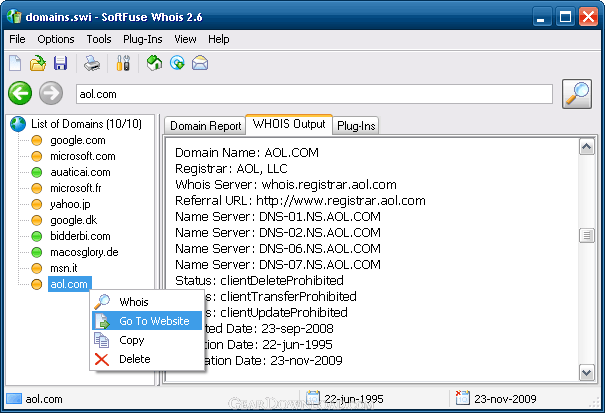This screenshot has height=413, width=605.
Task: Click the orange status dot beside msn.it
Action: tap(37, 268)
